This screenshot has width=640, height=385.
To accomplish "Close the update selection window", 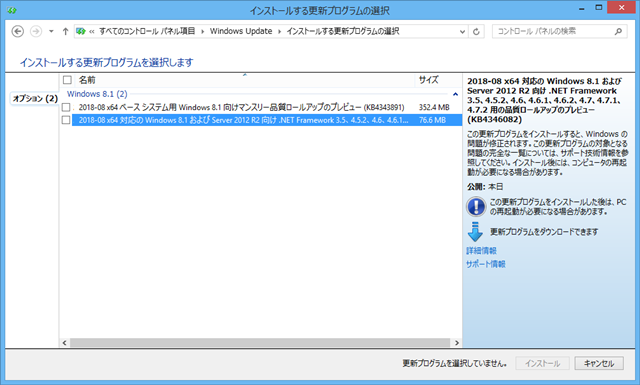I will click(622, 7).
